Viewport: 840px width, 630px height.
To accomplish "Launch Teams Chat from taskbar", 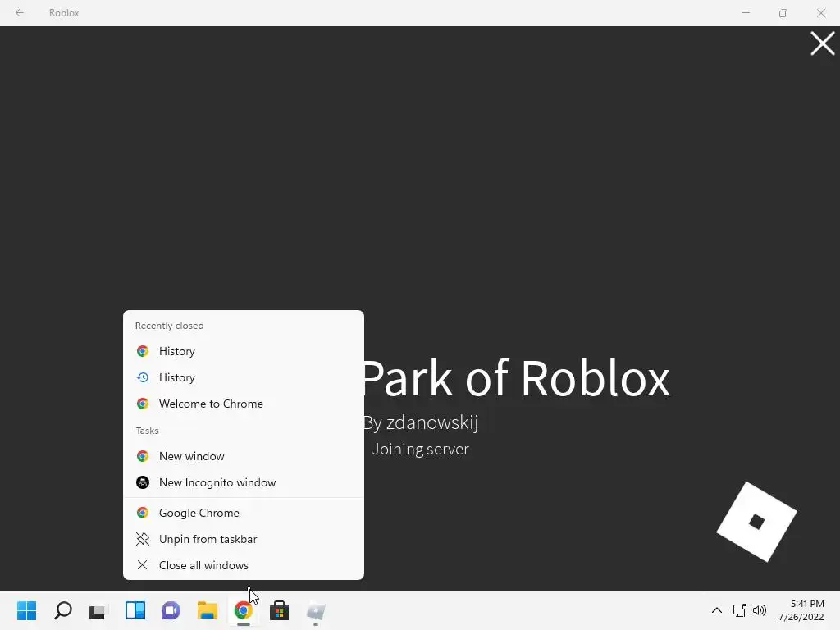I will tap(171, 610).
